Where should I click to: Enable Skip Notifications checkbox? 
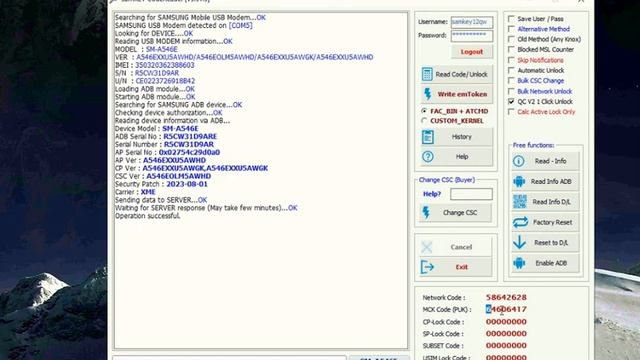511,60
